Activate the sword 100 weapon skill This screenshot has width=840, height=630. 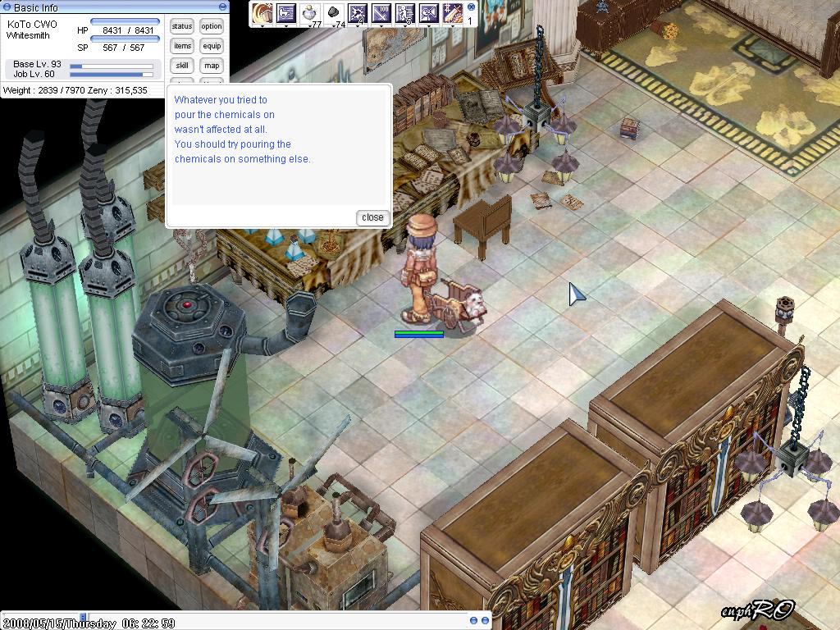pyautogui.click(x=381, y=13)
